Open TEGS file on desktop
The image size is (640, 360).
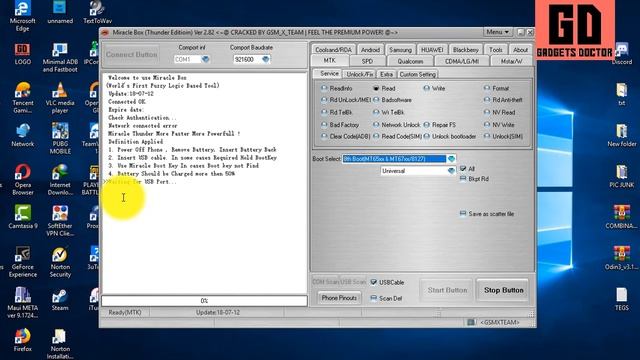[622, 299]
